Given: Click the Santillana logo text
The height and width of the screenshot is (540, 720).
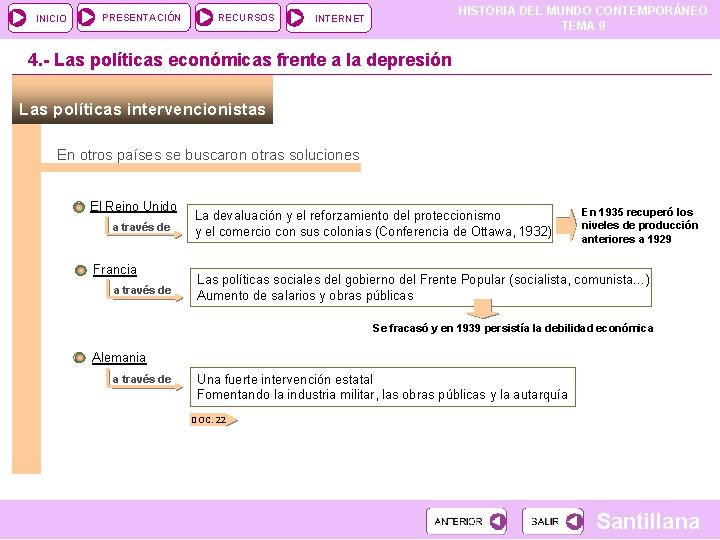Looking at the screenshot, I should coord(648,521).
